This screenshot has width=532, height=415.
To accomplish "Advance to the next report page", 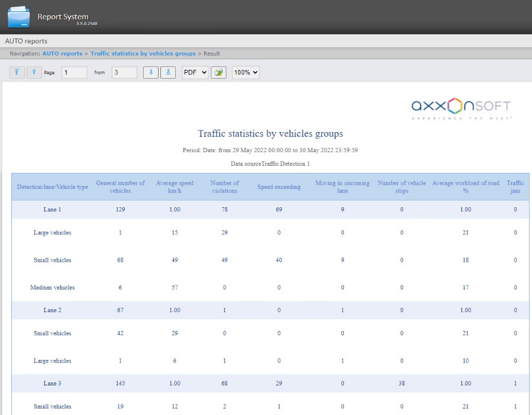I will coord(151,72).
